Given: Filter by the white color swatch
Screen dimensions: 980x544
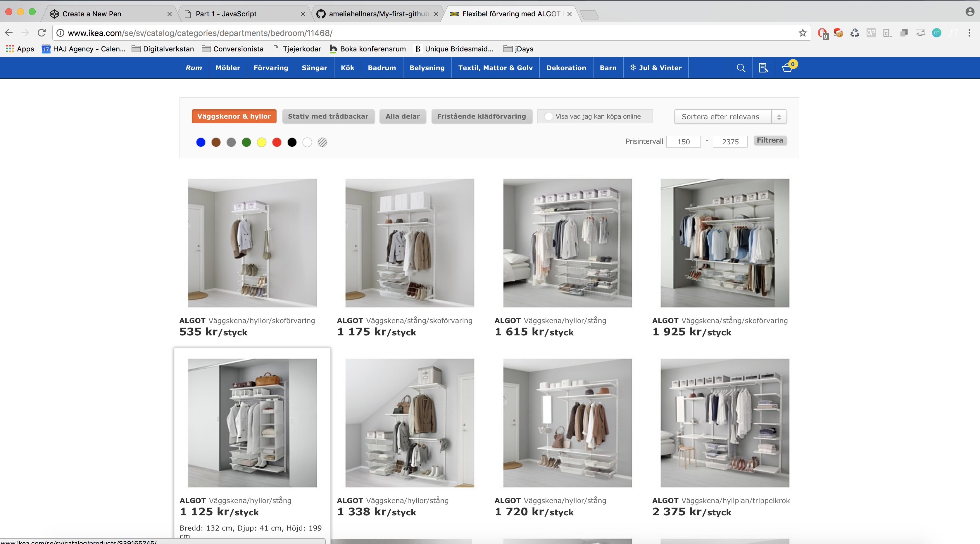Looking at the screenshot, I should [x=307, y=142].
